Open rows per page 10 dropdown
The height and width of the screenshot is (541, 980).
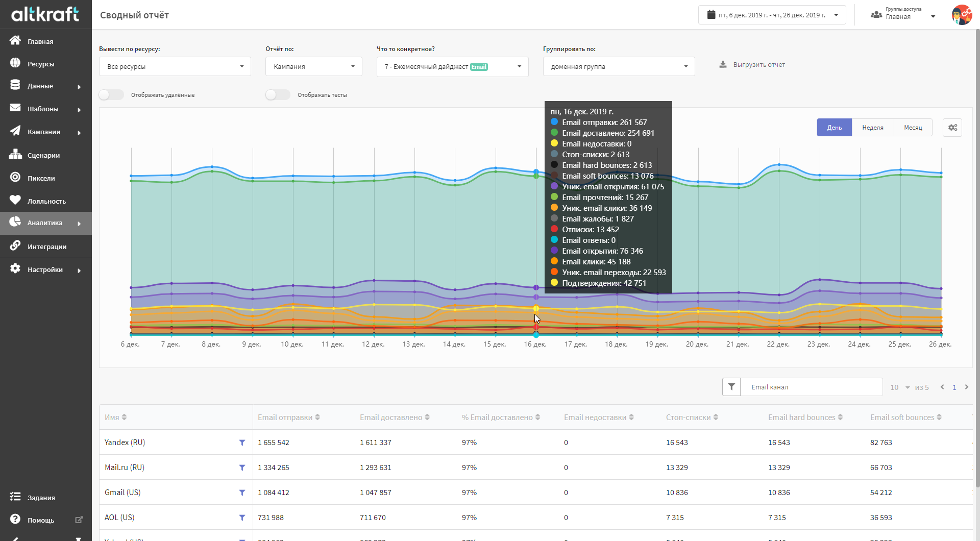point(900,387)
